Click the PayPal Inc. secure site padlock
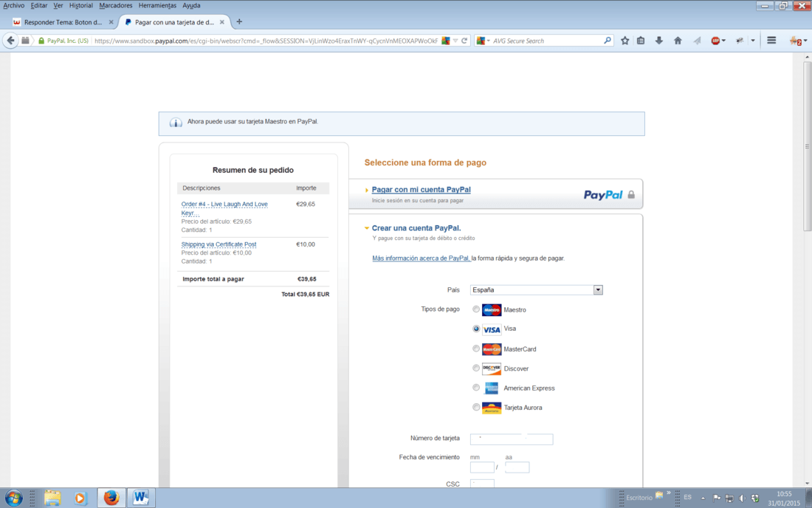 click(41, 41)
